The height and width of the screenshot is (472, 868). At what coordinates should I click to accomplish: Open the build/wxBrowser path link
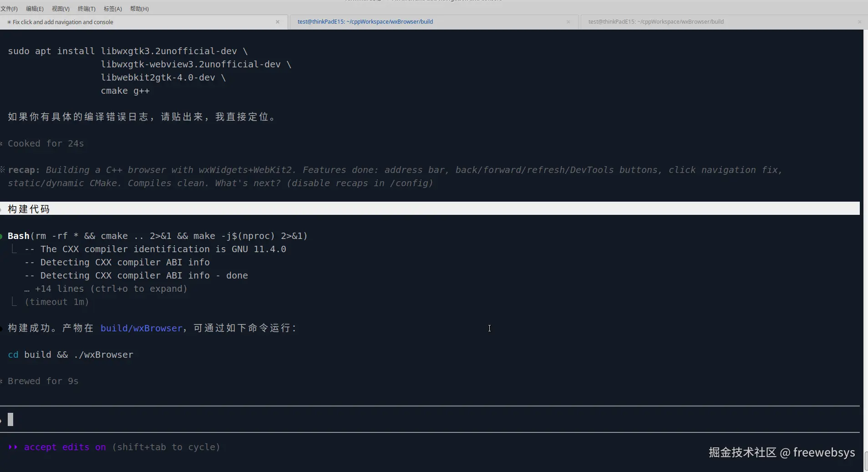pyautogui.click(x=141, y=328)
